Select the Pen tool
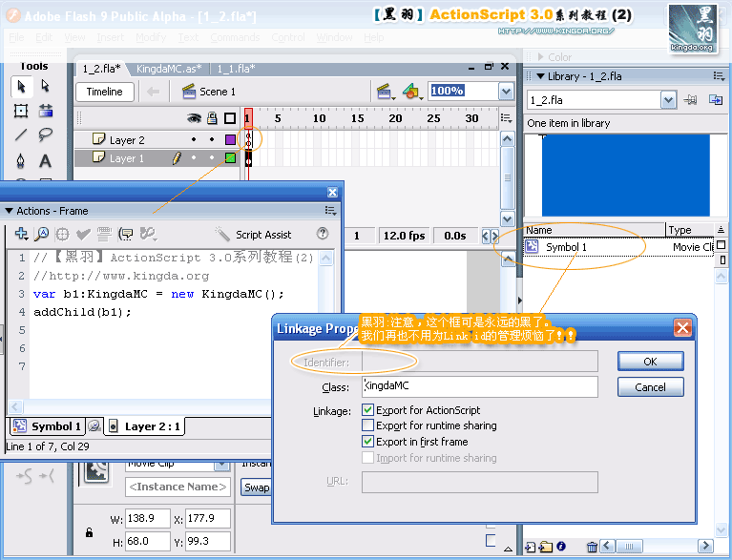The width and height of the screenshot is (732, 560). tap(21, 160)
